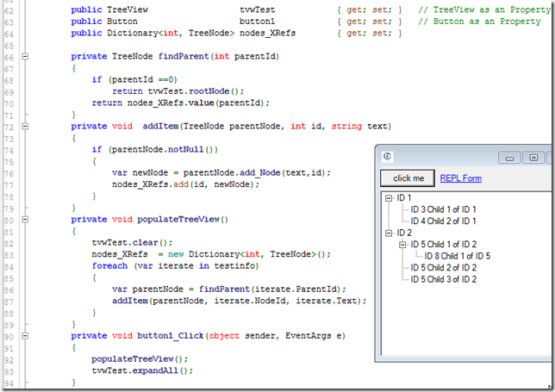555x392 pixels.
Task: Select tree item ID 3 Child 1 of ID 1
Action: [x=443, y=209]
